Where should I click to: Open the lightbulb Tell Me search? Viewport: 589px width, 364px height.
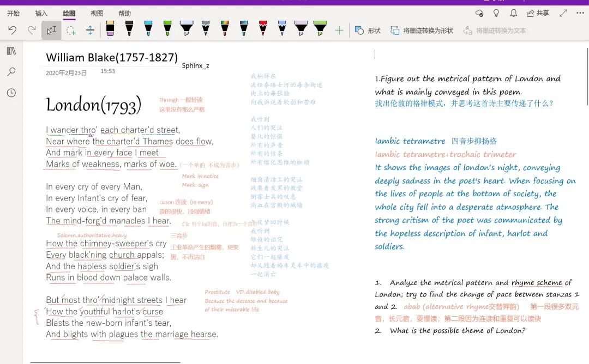pyautogui.click(x=496, y=13)
